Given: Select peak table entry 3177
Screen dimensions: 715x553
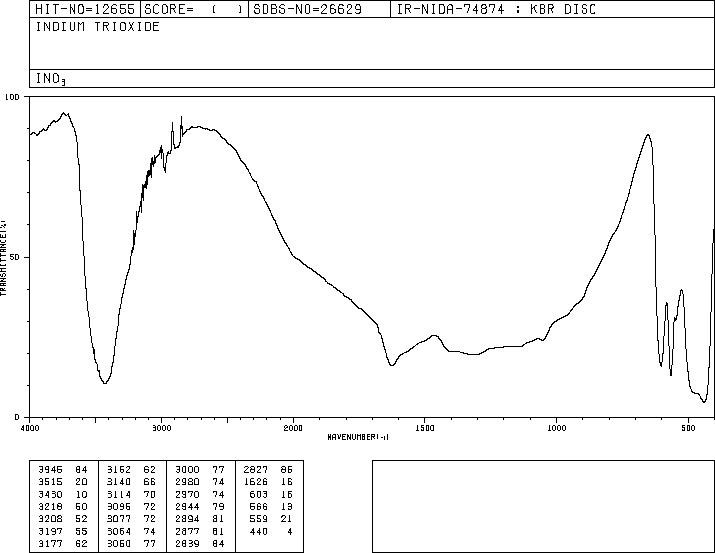Looking at the screenshot, I should pyautogui.click(x=50, y=543).
